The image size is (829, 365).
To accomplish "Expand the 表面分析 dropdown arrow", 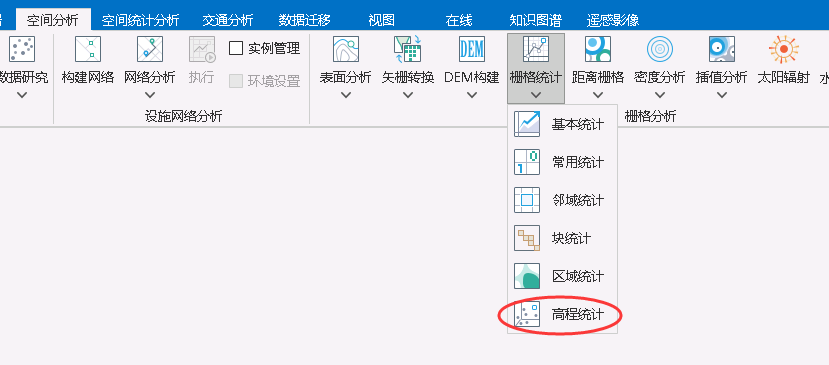I will [x=346, y=95].
